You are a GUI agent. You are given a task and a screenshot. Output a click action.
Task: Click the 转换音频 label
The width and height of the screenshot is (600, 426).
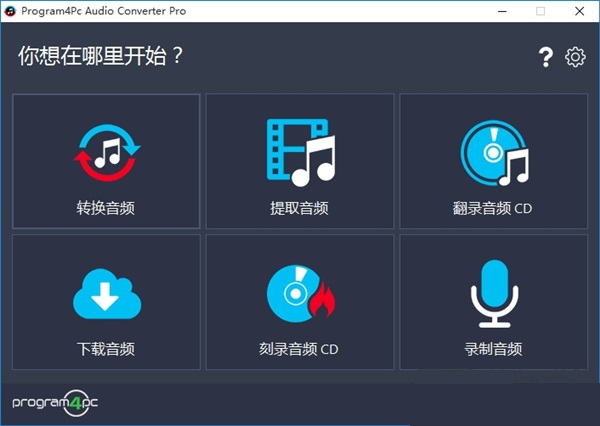click(x=106, y=208)
